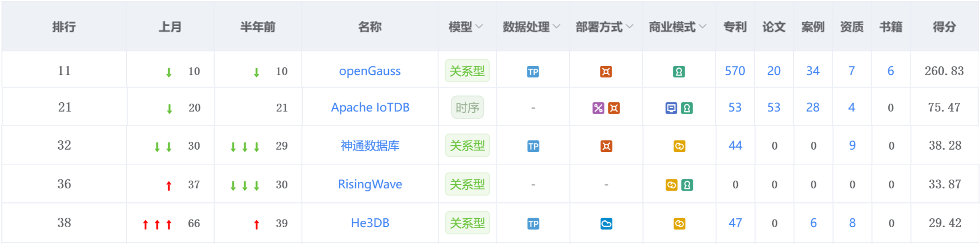Click the 关系型 tag in 神通数据库 row
The height and width of the screenshot is (244, 980).
[x=467, y=145]
